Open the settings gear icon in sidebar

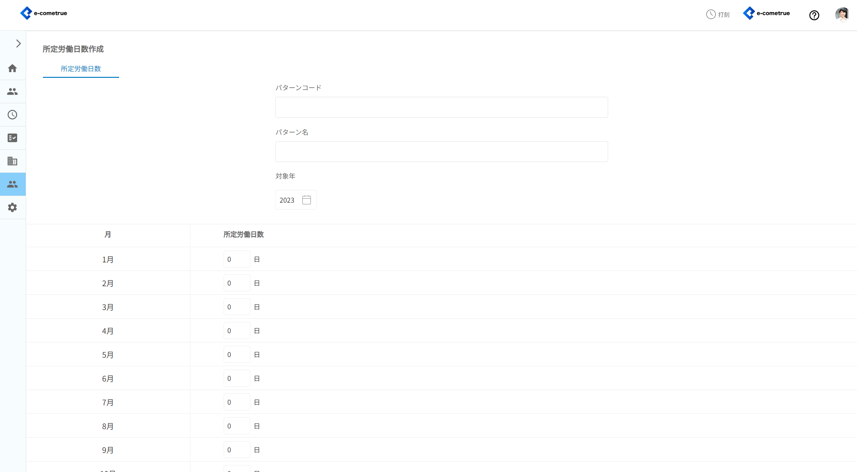click(12, 207)
